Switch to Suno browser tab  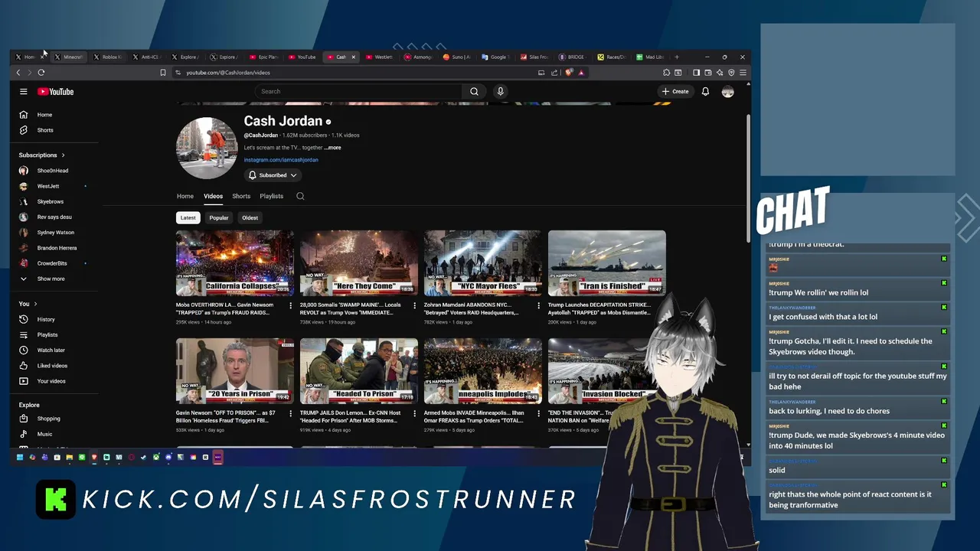(x=457, y=57)
